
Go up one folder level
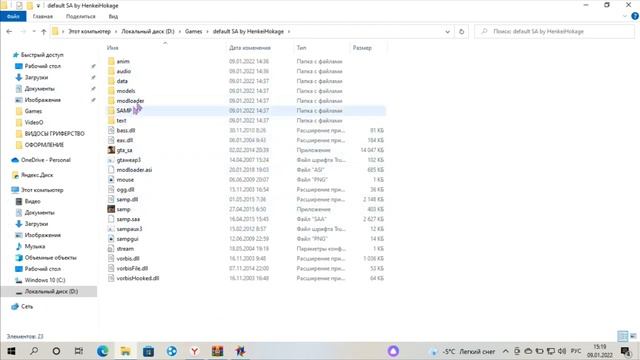click(x=44, y=31)
